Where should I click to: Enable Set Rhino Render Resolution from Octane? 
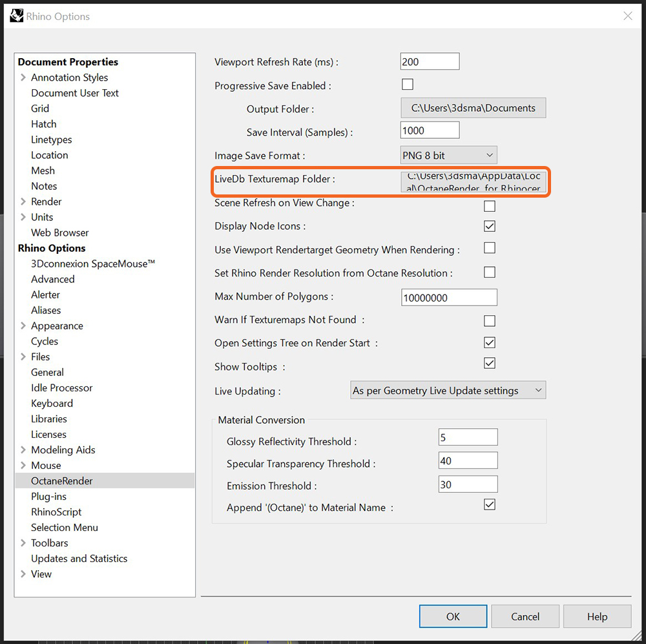489,273
